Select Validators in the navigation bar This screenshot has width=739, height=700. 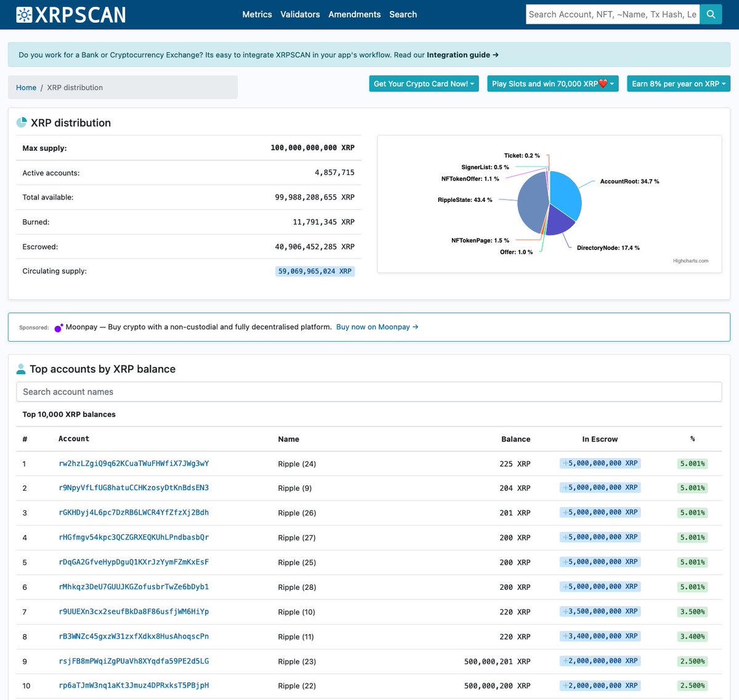coord(300,14)
